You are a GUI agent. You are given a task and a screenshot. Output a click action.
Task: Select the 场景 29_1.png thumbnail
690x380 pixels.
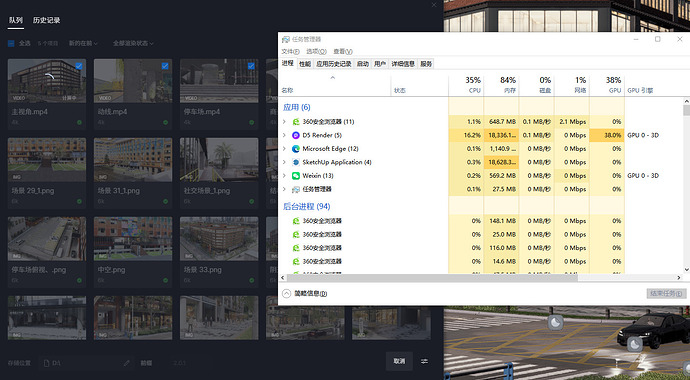(47, 160)
